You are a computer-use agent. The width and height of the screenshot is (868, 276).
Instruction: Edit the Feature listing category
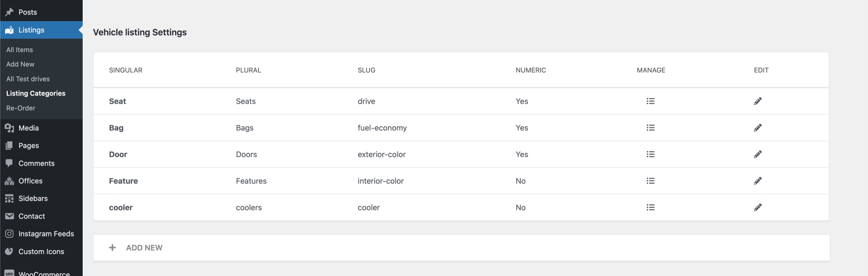pyautogui.click(x=757, y=181)
